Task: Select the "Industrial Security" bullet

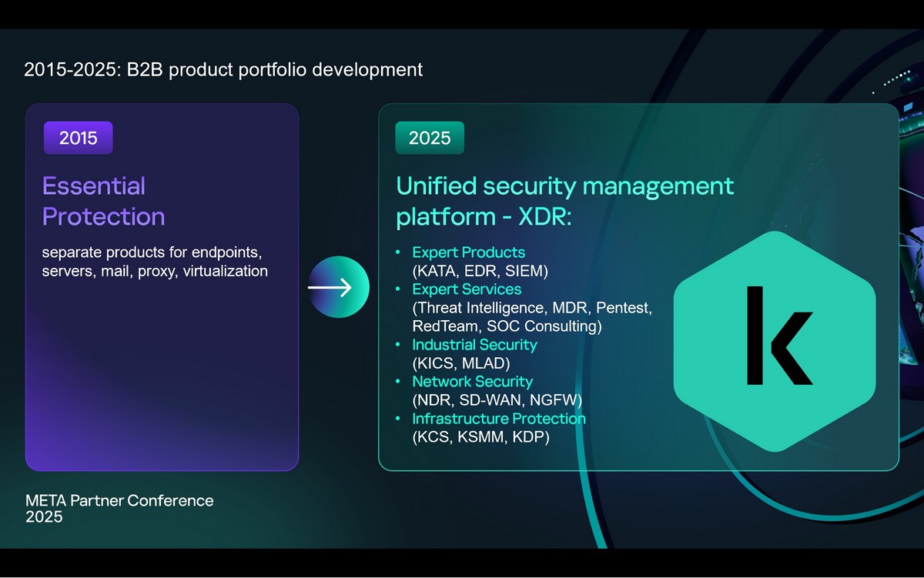Action: click(x=474, y=345)
